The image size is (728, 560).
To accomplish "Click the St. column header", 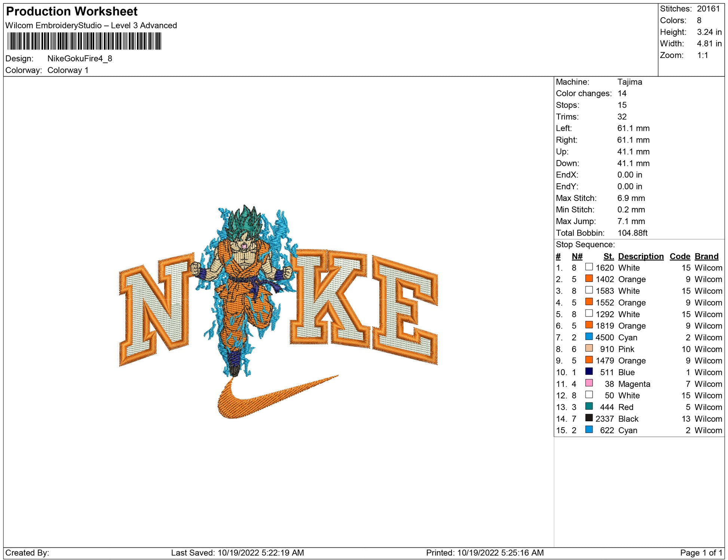I will 608,256.
